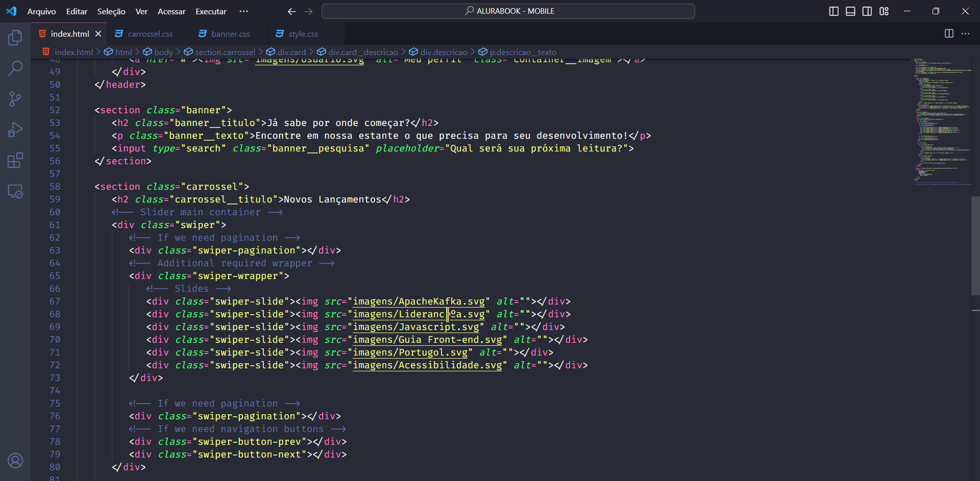This screenshot has height=481, width=980.
Task: Click HTML file icon on index.html tab
Action: pyautogui.click(x=42, y=34)
